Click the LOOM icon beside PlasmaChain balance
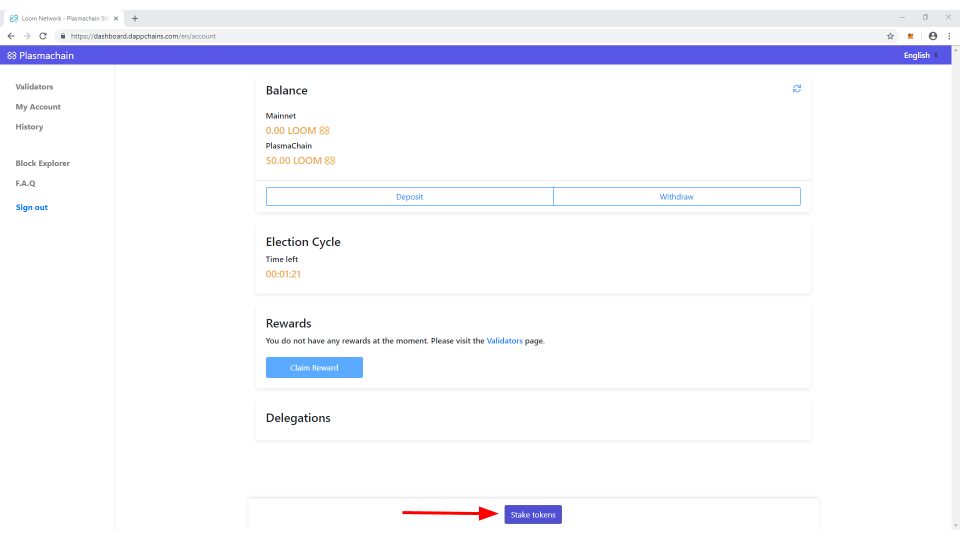The width and height of the screenshot is (960, 540). click(330, 160)
